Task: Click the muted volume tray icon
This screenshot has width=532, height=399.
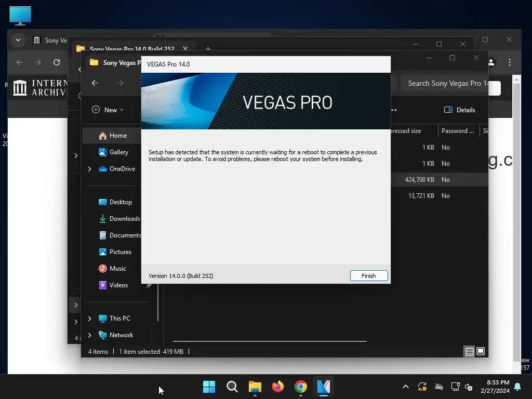Action: click(469, 387)
